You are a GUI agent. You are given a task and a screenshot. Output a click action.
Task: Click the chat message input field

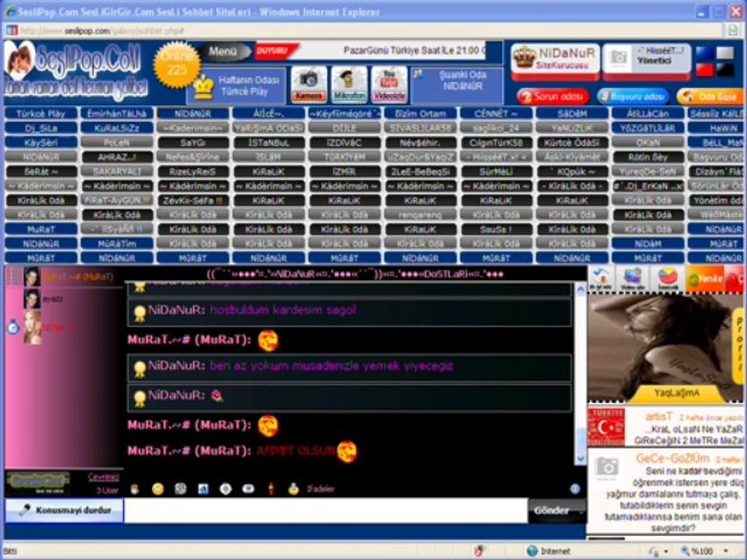tap(326, 510)
